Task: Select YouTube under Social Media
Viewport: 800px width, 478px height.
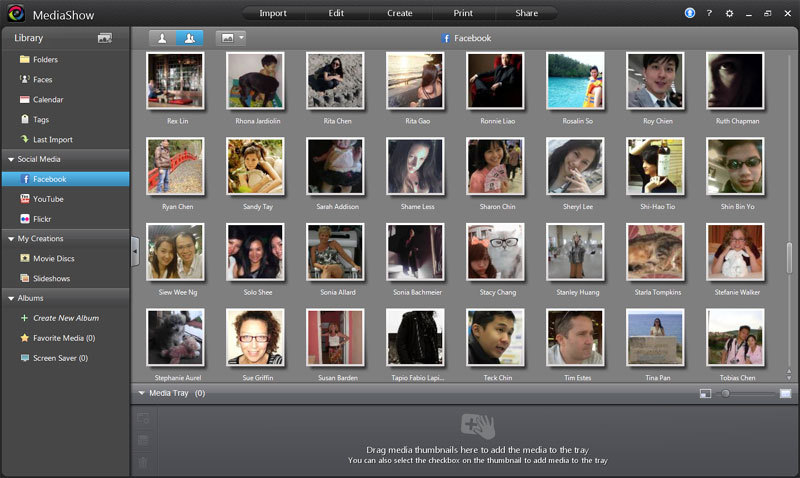Action: (48, 199)
